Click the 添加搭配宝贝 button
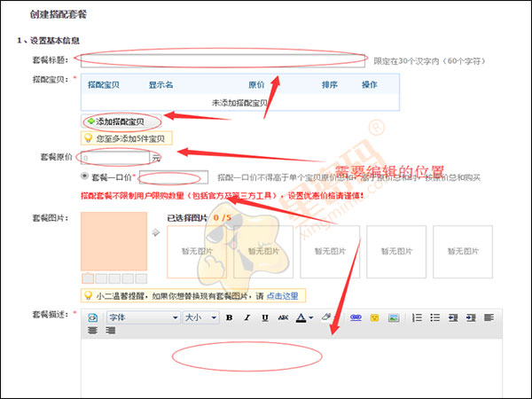 pos(121,121)
